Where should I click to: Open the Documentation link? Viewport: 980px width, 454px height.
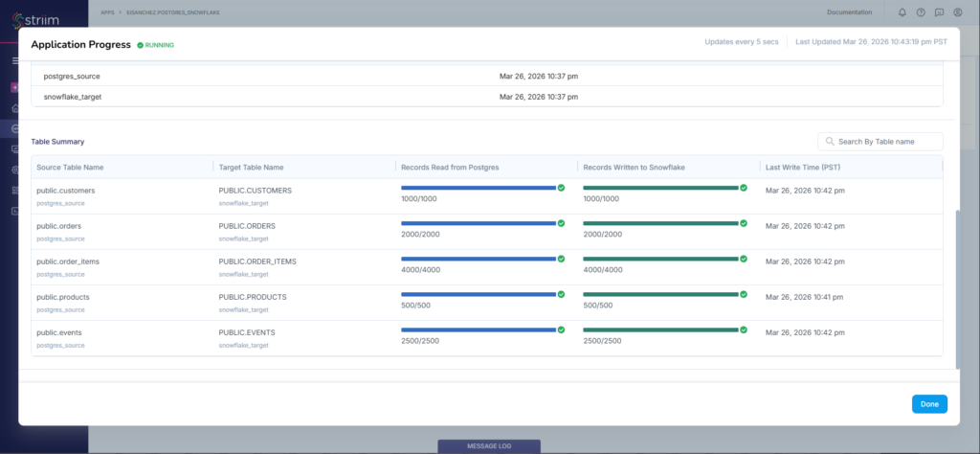[x=849, y=11]
